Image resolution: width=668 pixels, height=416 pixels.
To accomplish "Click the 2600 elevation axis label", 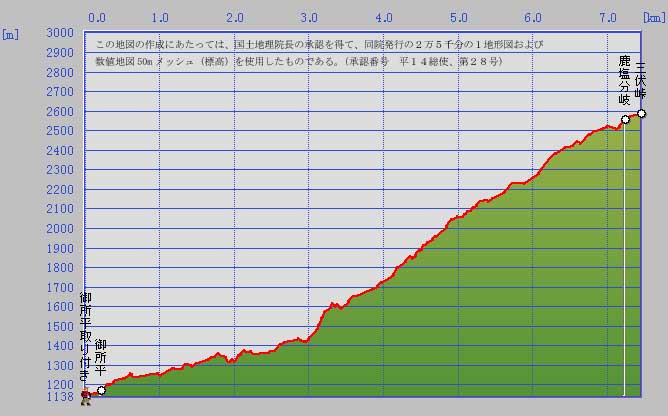I will (x=60, y=112).
